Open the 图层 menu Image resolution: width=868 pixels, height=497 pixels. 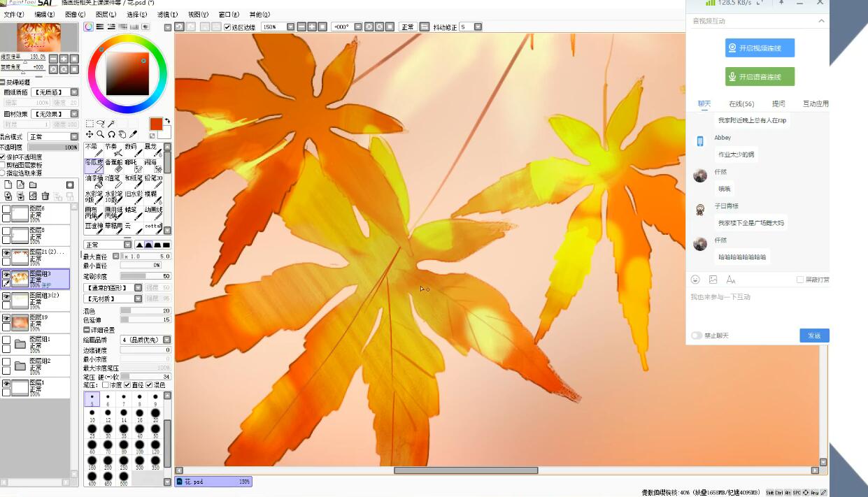coord(106,14)
